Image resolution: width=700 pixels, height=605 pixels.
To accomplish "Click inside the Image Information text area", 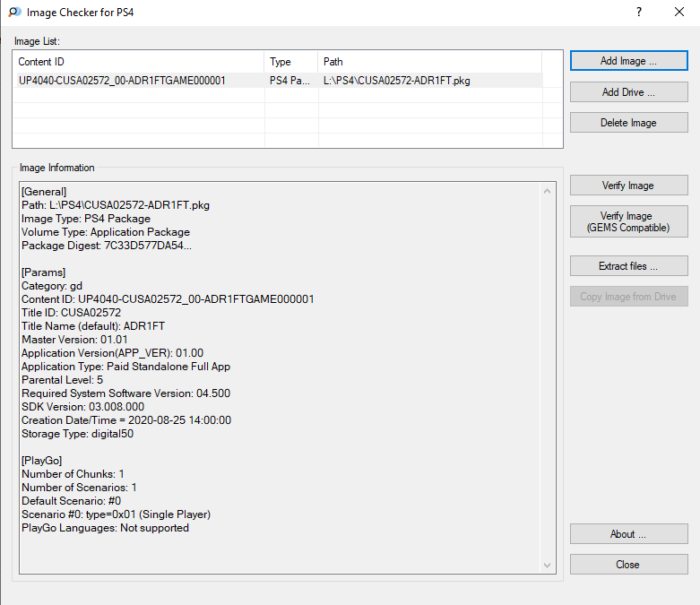I will tap(278, 376).
